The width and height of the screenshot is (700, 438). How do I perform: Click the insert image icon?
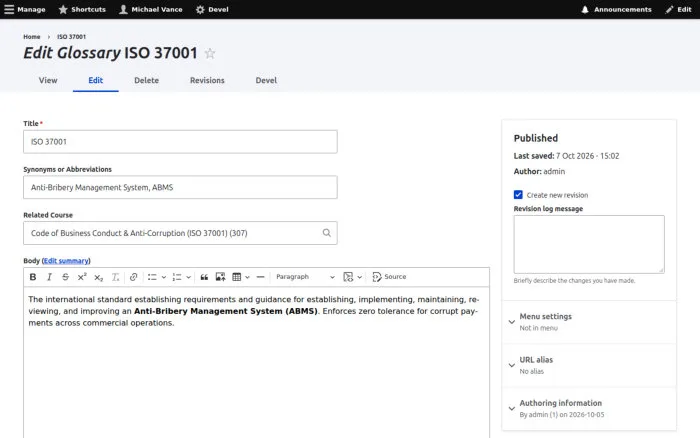[220, 277]
